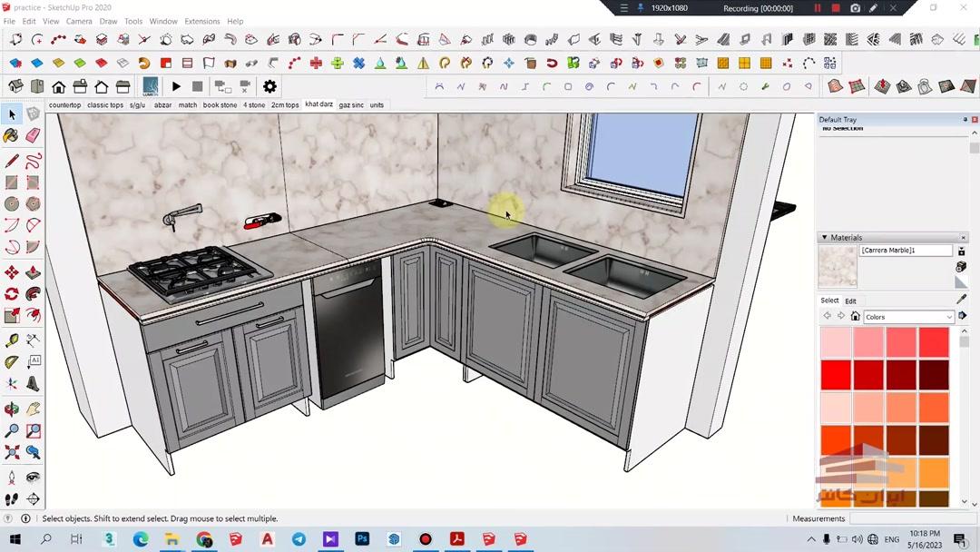
Task: Start the play animation button
Action: coord(176,86)
